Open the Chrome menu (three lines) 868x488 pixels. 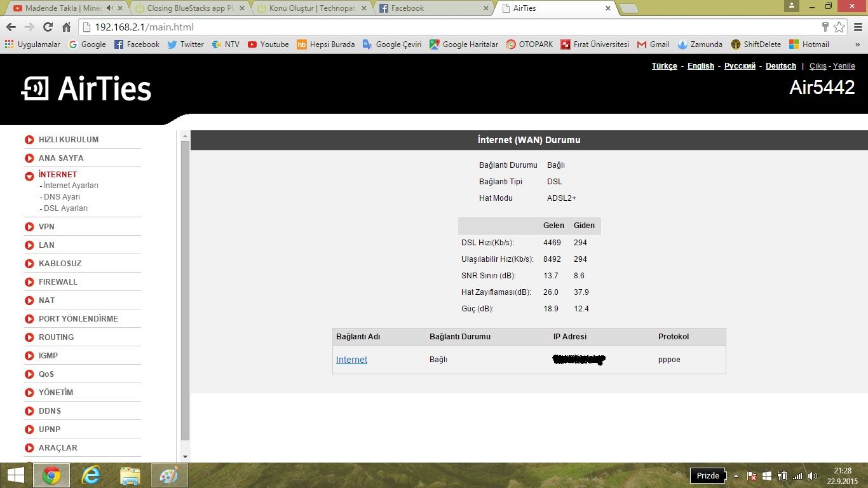pos(857,27)
